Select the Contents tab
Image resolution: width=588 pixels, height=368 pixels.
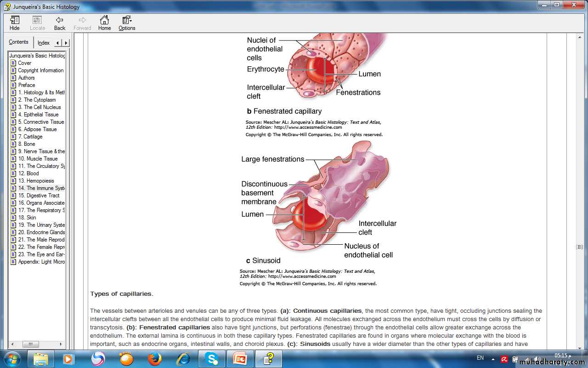click(18, 42)
